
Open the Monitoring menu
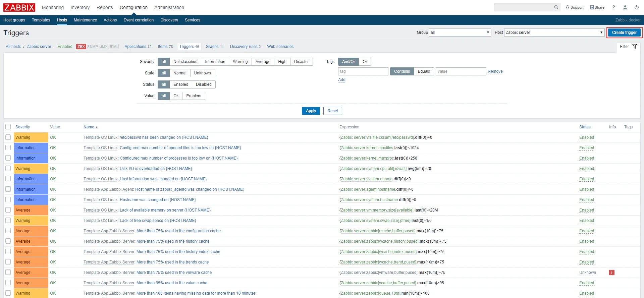53,7
